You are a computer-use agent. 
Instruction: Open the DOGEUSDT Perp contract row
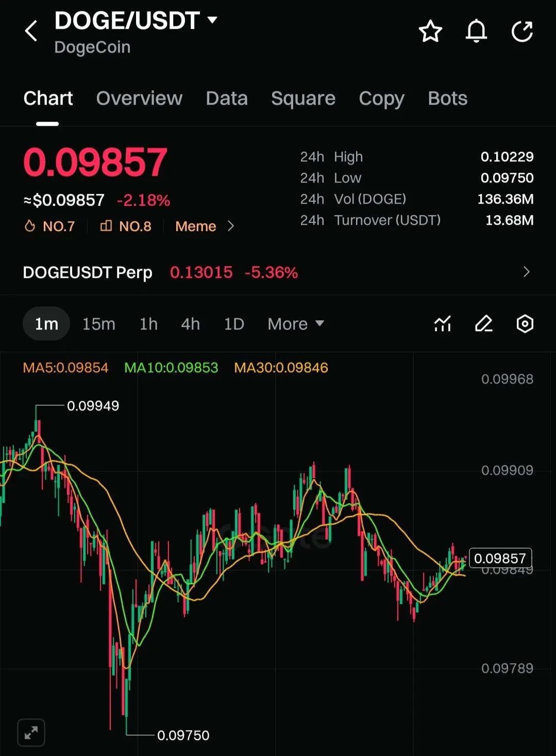(x=278, y=272)
